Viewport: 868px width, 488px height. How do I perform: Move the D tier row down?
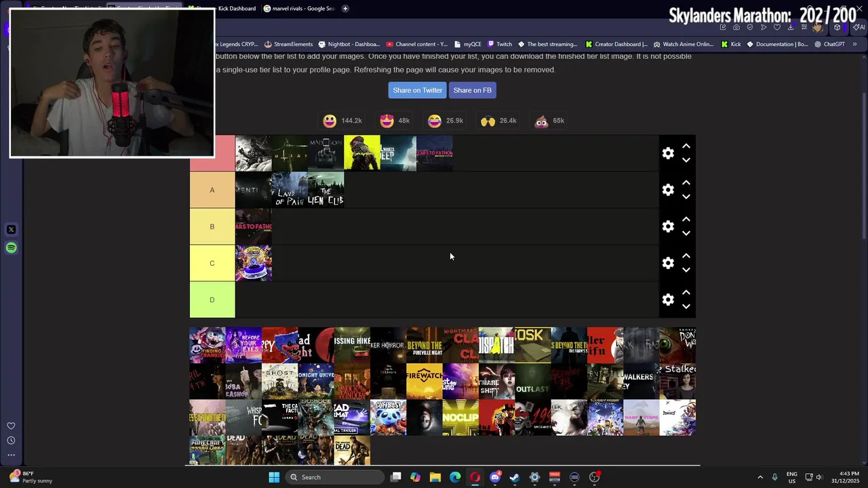pos(686,306)
